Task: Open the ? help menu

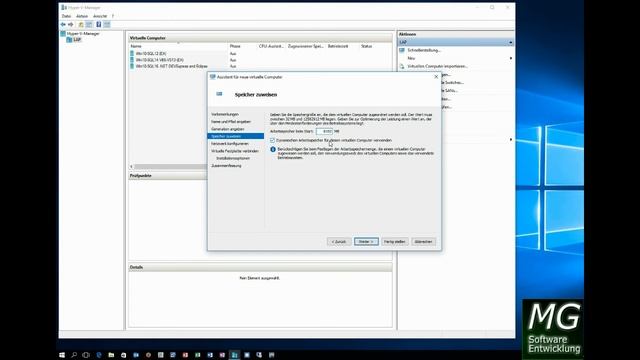Action: coord(113,16)
